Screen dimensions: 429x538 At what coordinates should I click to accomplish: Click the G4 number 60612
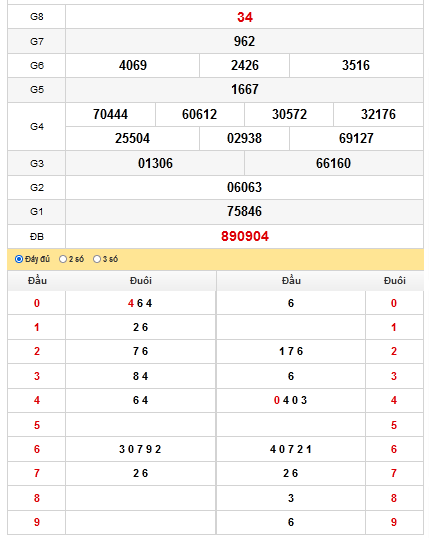pos(199,115)
